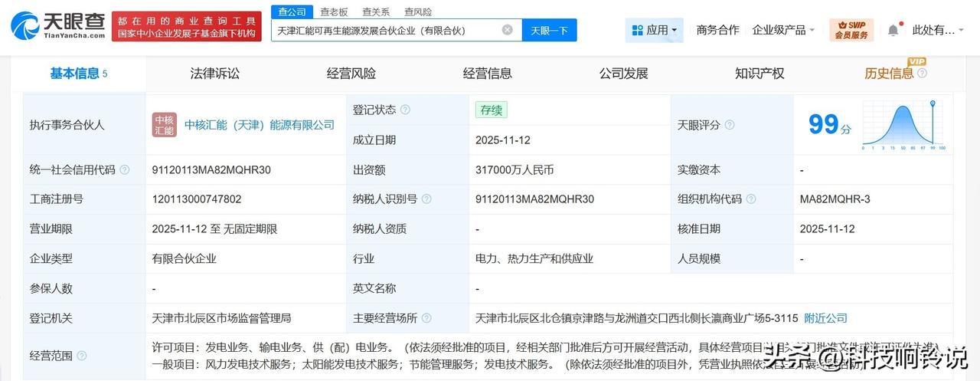Switch to the 历史信息 VIP tab
This screenshot has width=980, height=381.
(890, 74)
